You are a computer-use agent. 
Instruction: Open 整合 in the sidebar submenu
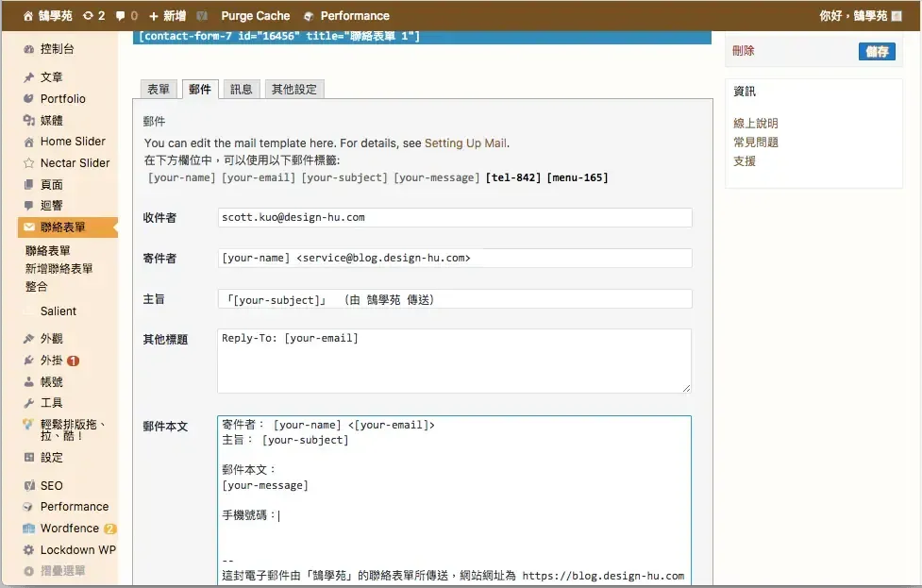(x=36, y=287)
